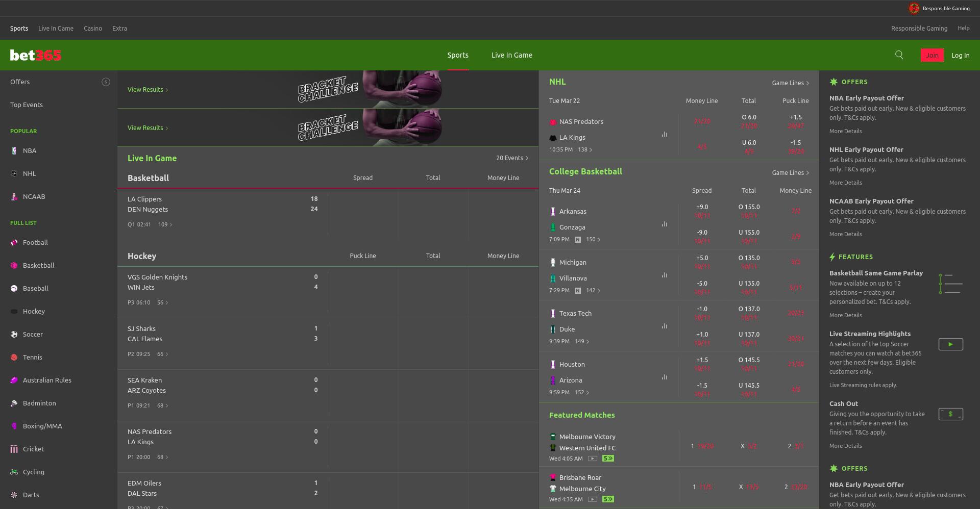Click the NCAAB sport icon in sidebar

coord(14,196)
